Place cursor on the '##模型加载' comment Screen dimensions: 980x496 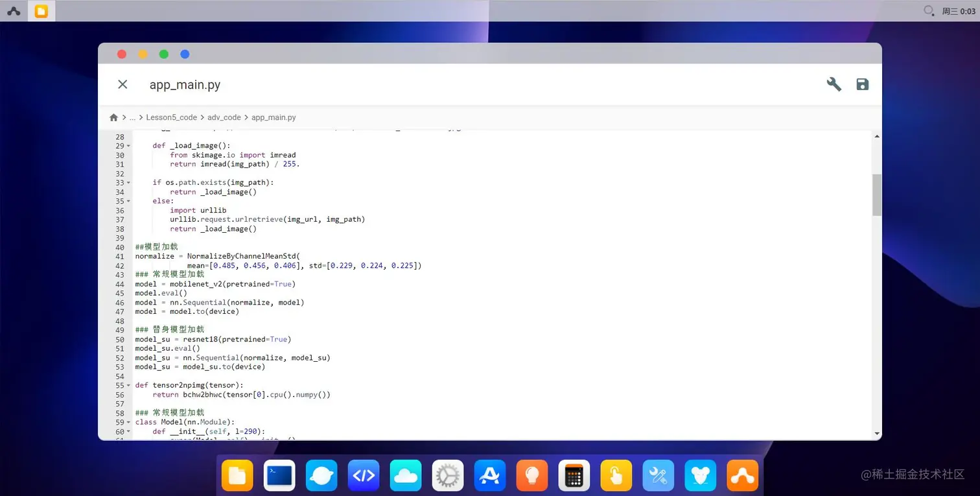point(156,247)
